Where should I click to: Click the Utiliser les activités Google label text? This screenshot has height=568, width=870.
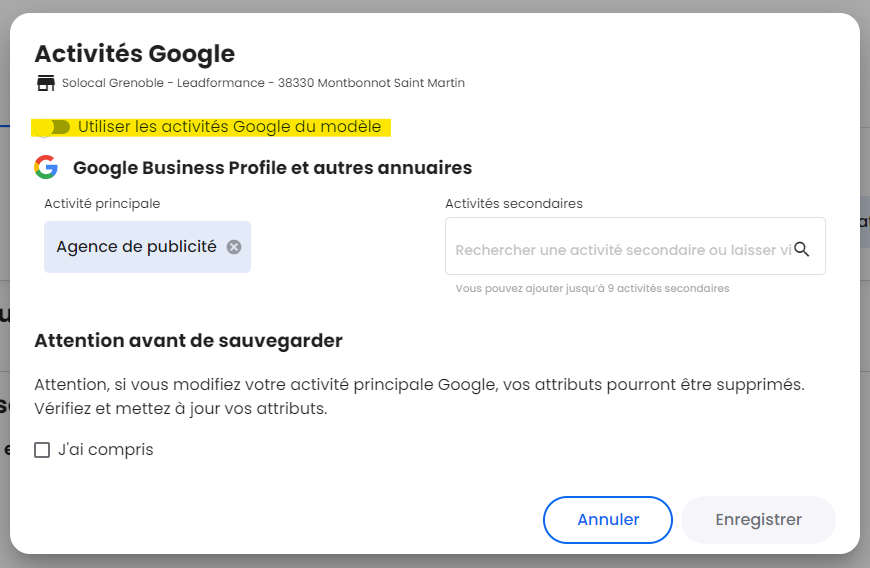(229, 127)
